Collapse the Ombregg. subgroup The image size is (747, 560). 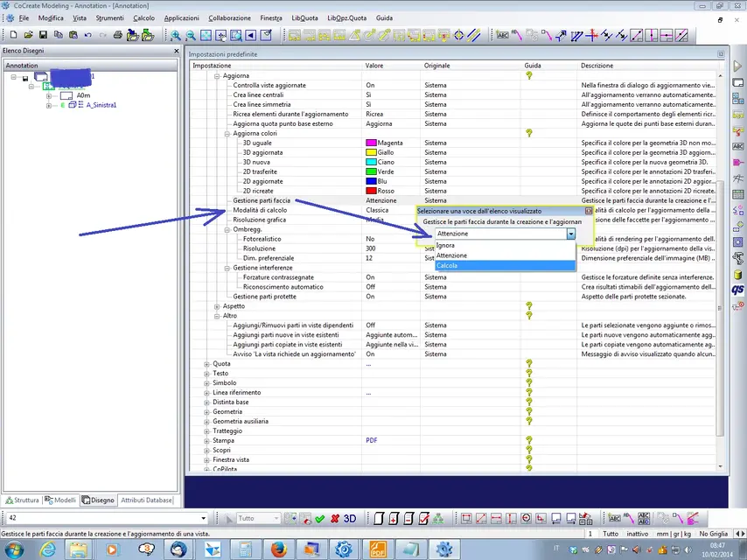pos(227,230)
